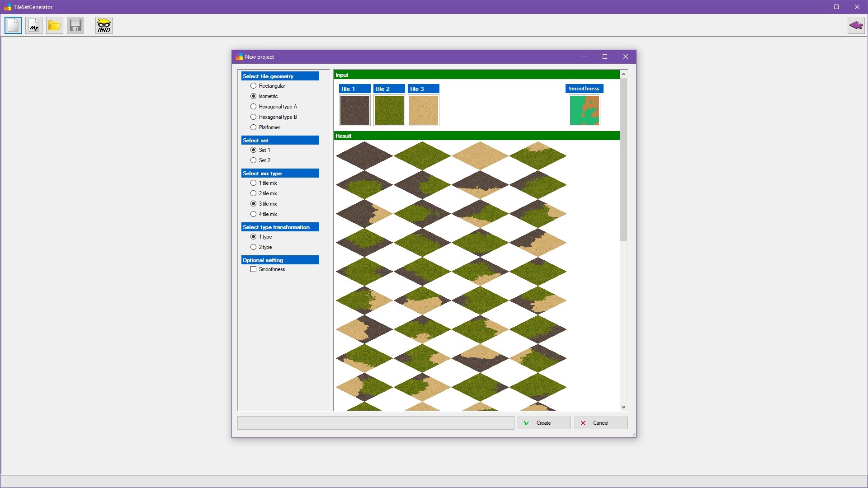868x488 pixels.
Task: Click the open folder toolbar icon
Action: coord(55,25)
